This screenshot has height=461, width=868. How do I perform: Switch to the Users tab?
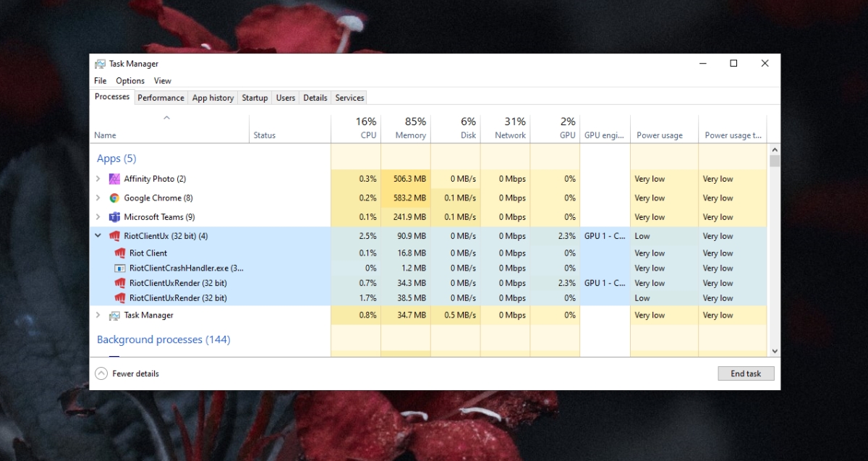pyautogui.click(x=286, y=98)
